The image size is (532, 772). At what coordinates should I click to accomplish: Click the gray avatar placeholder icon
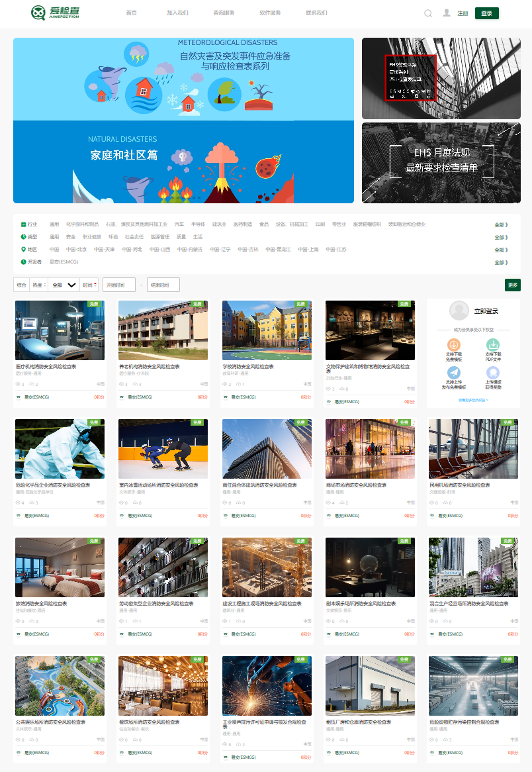(x=459, y=311)
